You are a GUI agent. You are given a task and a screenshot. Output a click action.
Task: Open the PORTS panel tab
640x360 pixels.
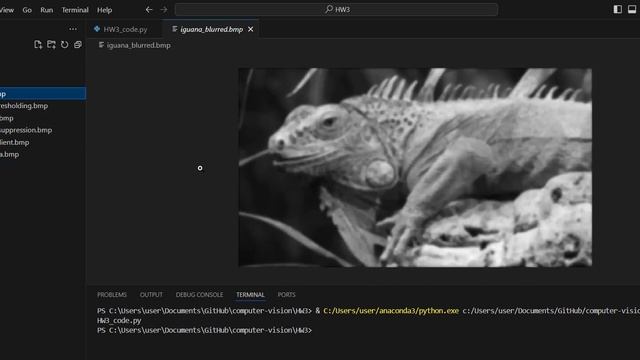(287, 295)
